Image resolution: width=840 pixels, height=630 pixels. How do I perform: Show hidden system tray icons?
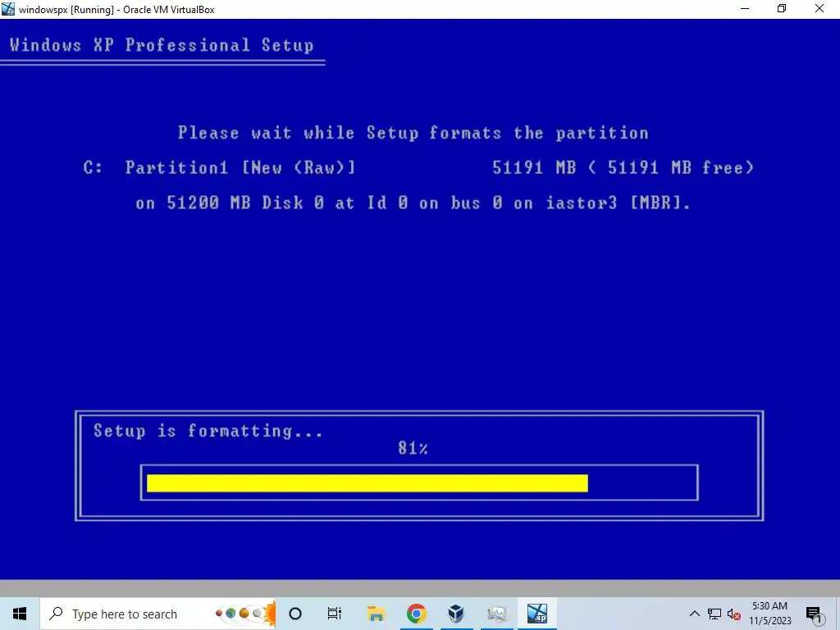click(x=694, y=614)
